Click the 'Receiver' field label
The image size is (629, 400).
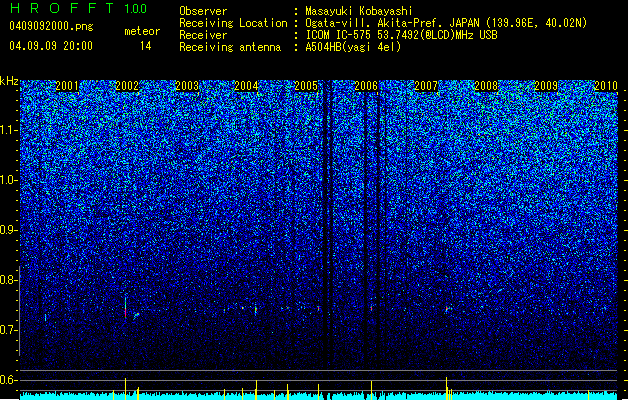203,35
